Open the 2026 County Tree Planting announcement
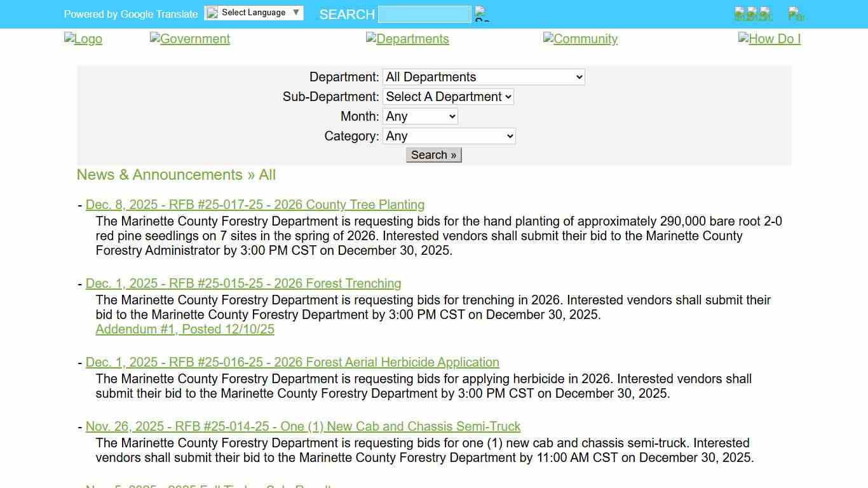 pos(255,205)
